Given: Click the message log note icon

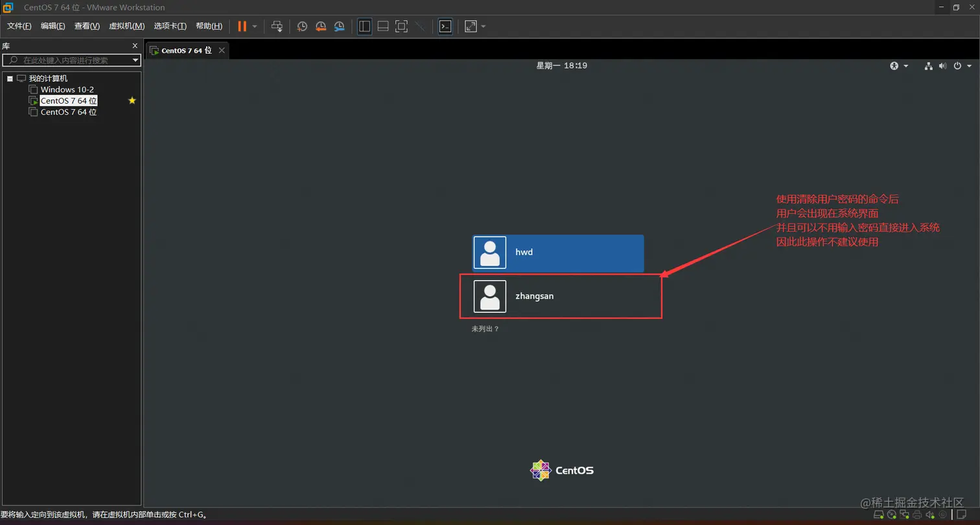Looking at the screenshot, I should [x=961, y=515].
